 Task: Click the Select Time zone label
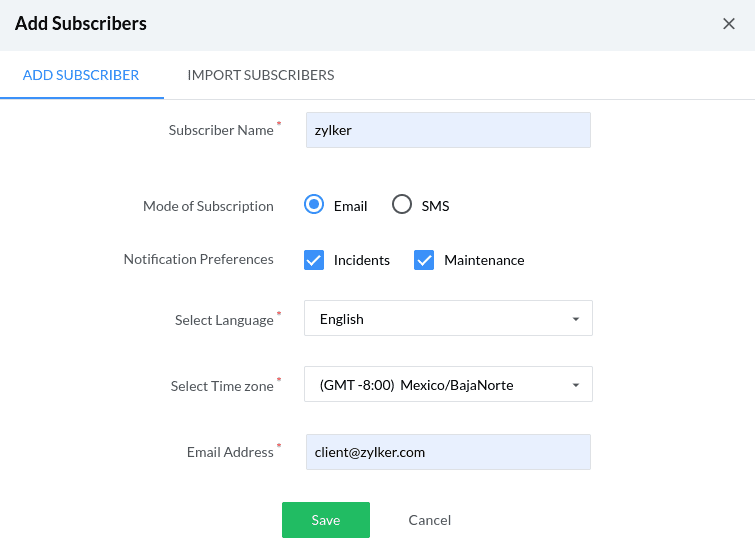click(222, 386)
